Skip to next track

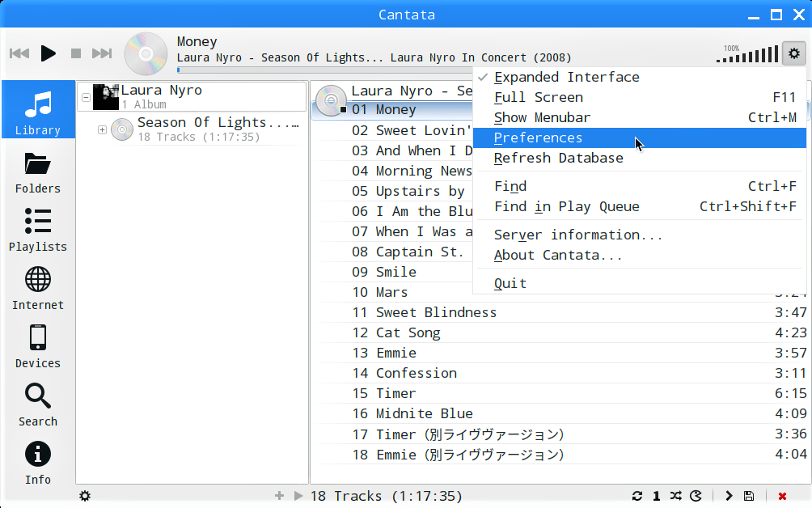pos(102,53)
